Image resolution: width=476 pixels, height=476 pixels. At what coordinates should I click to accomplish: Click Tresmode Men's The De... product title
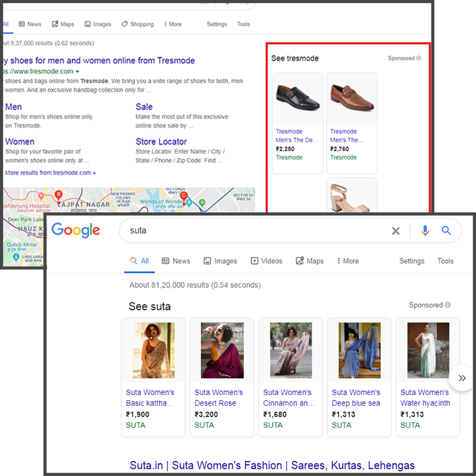pyautogui.click(x=296, y=136)
